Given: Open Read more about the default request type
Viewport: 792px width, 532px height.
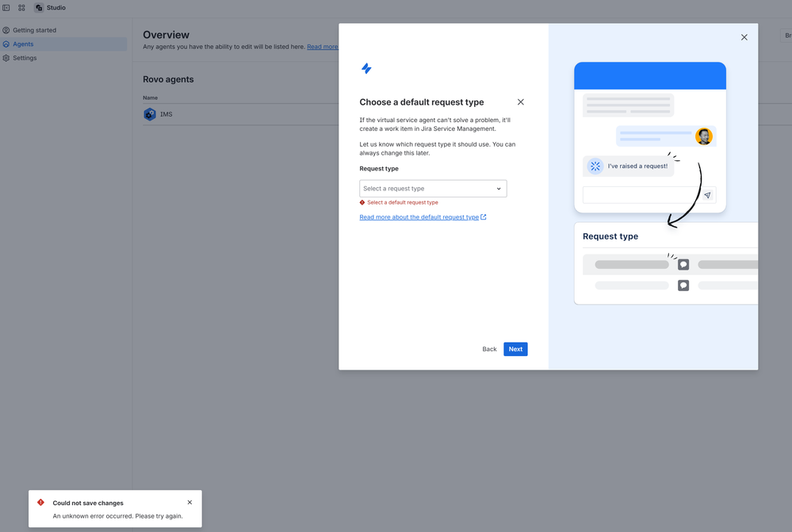Looking at the screenshot, I should coord(419,217).
